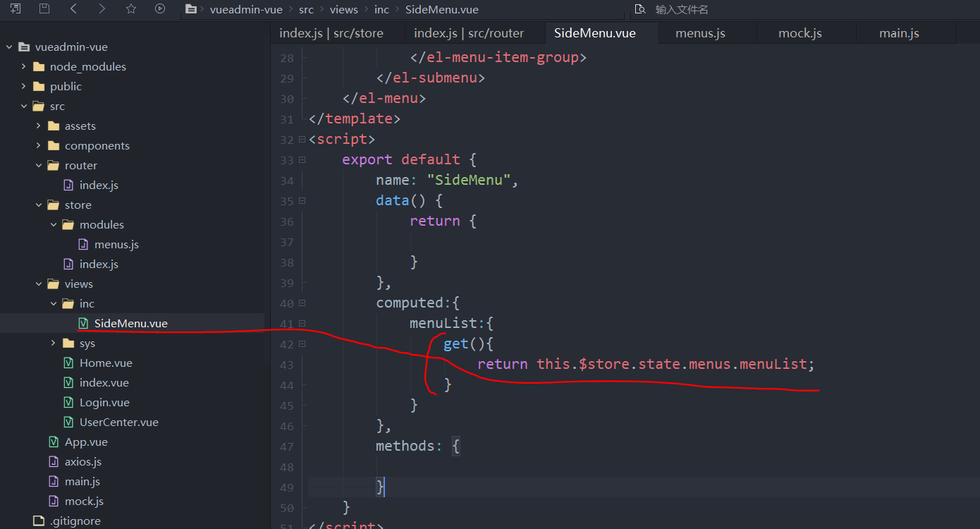Viewport: 980px width, 529px height.
Task: Switch to the index.js | src/store tab
Action: pyautogui.click(x=338, y=33)
